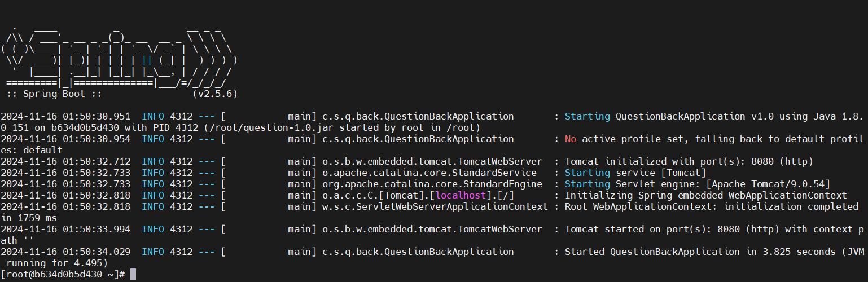Viewport: 868px width, 282px height.
Task: Click wrapped line "running for 4.495)"
Action: (57, 263)
